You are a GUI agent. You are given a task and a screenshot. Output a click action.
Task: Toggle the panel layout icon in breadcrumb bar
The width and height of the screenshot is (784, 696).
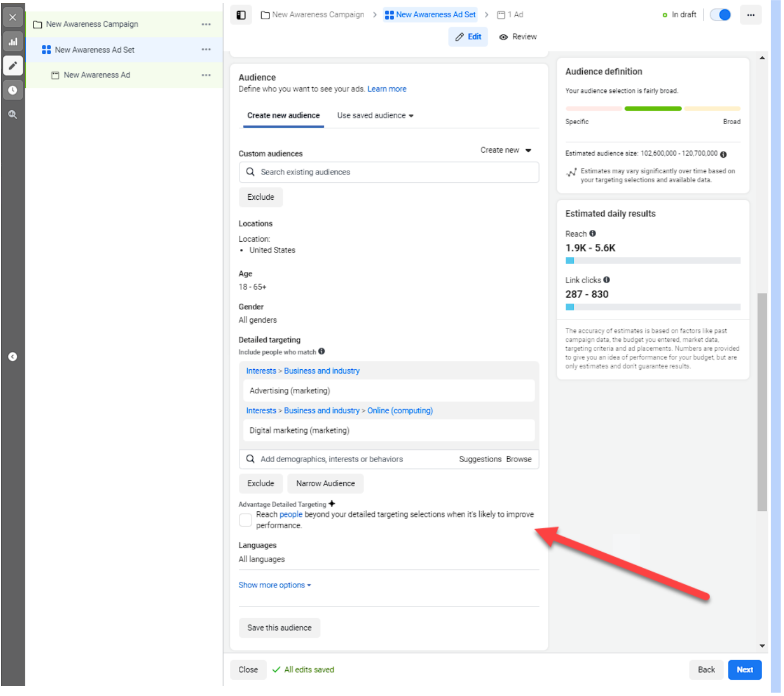(x=241, y=15)
